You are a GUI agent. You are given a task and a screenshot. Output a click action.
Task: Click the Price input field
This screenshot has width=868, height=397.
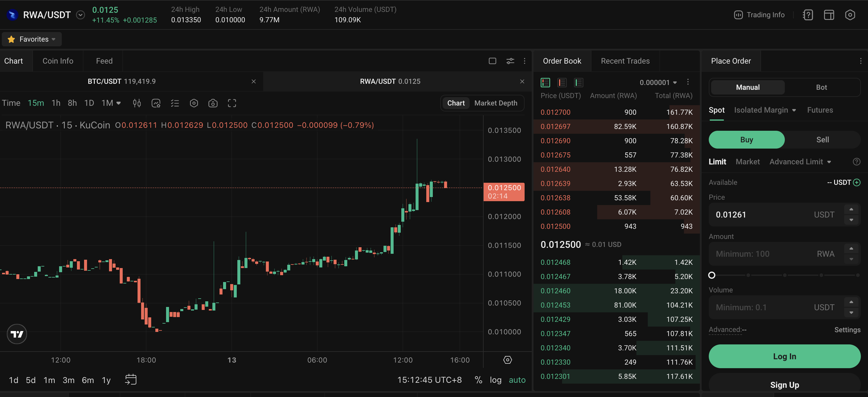762,215
